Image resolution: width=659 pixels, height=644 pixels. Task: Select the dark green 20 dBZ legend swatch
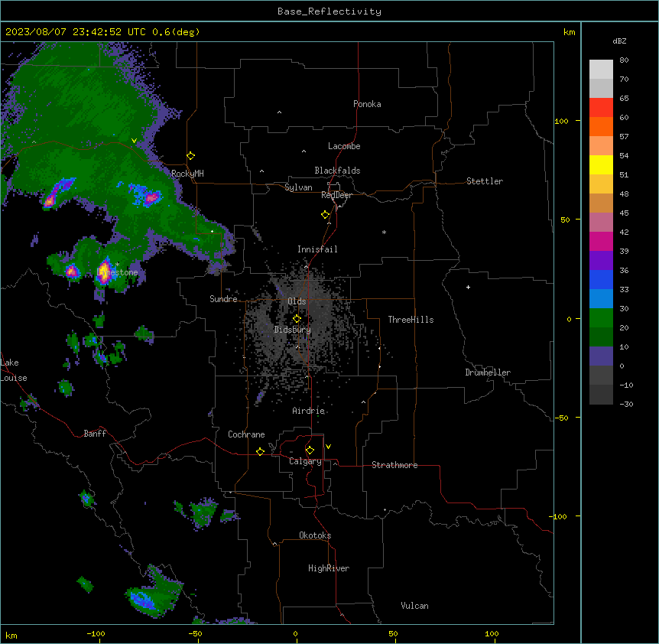click(x=601, y=337)
